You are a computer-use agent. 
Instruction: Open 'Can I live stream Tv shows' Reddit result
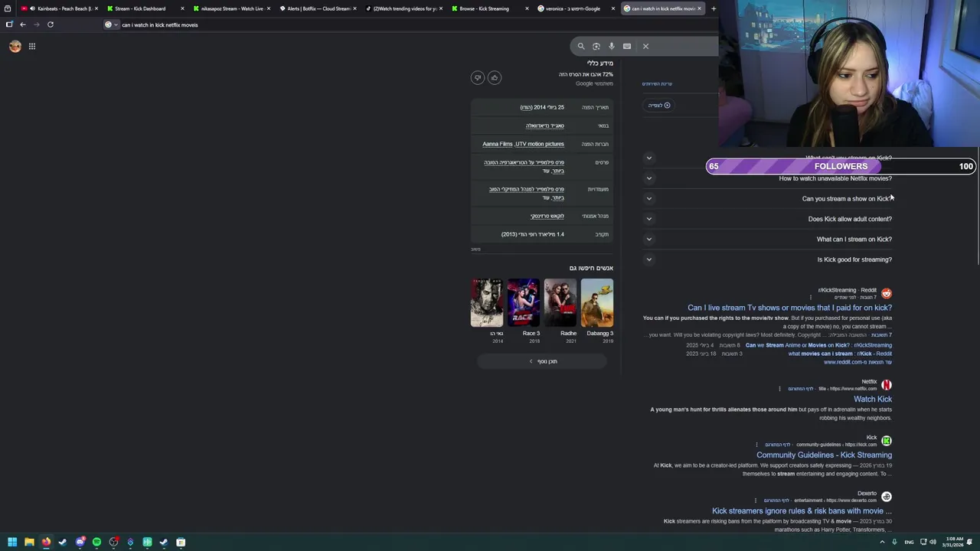pos(789,308)
